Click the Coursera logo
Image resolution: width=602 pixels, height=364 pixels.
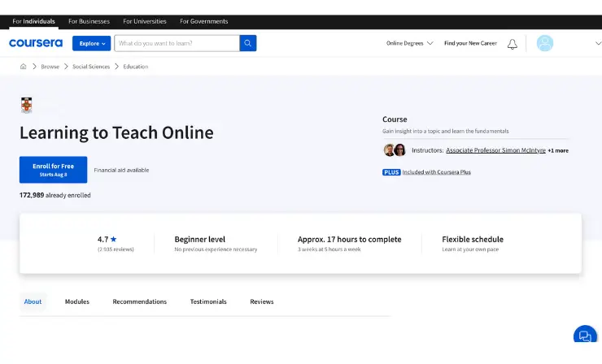tap(36, 43)
